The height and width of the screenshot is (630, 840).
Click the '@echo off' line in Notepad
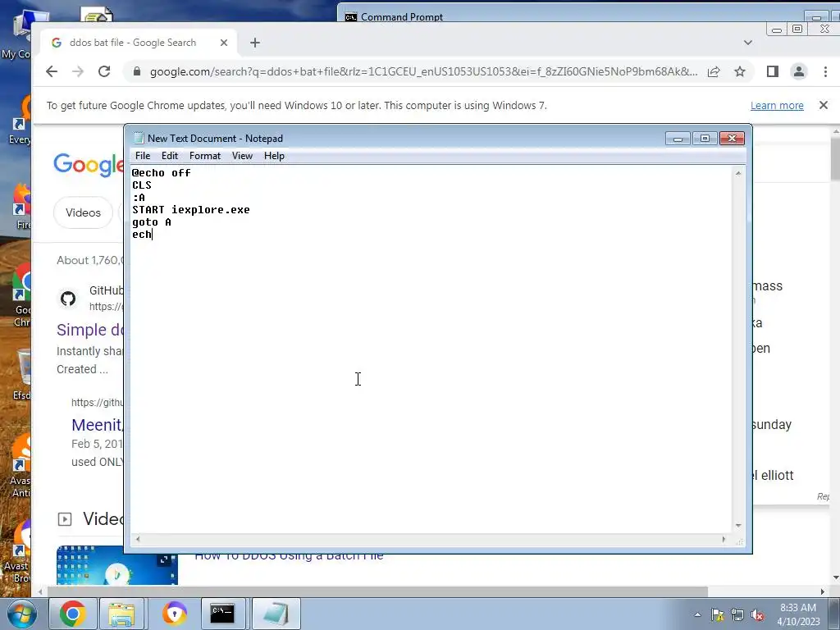(x=162, y=173)
